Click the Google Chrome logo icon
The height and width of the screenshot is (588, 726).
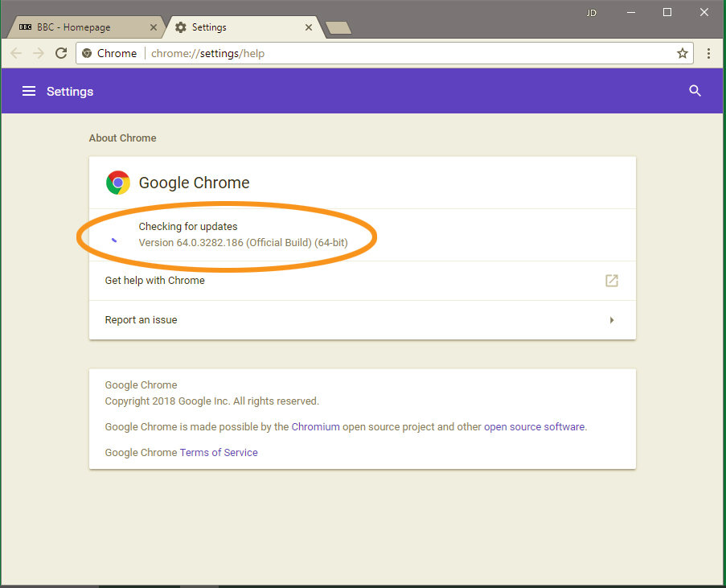coord(117,183)
